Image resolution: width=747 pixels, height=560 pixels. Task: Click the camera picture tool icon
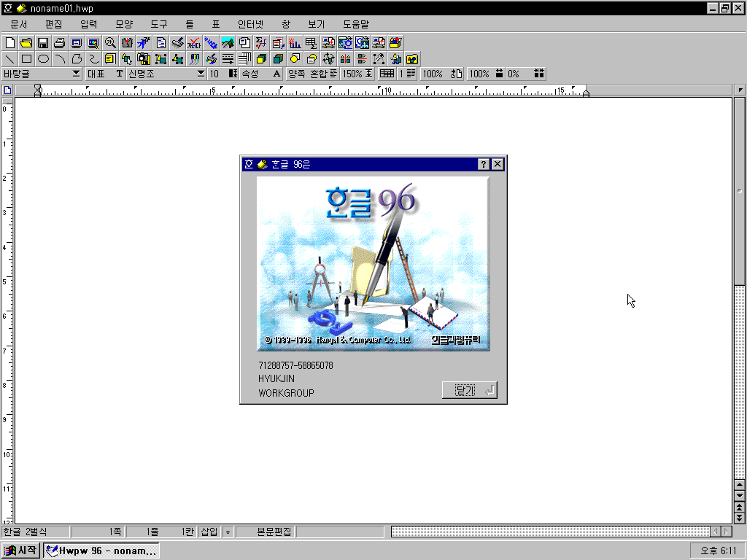tap(144, 59)
